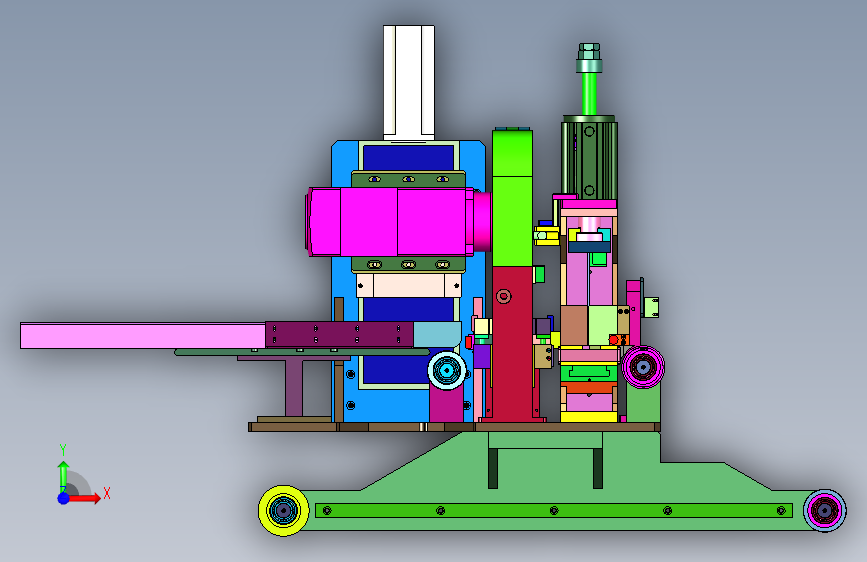Select the large magenta motor body
The image size is (867, 562).
(x=390, y=222)
